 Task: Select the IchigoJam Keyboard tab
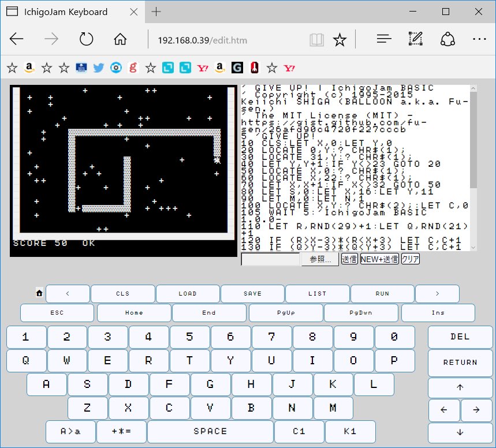pyautogui.click(x=72, y=12)
